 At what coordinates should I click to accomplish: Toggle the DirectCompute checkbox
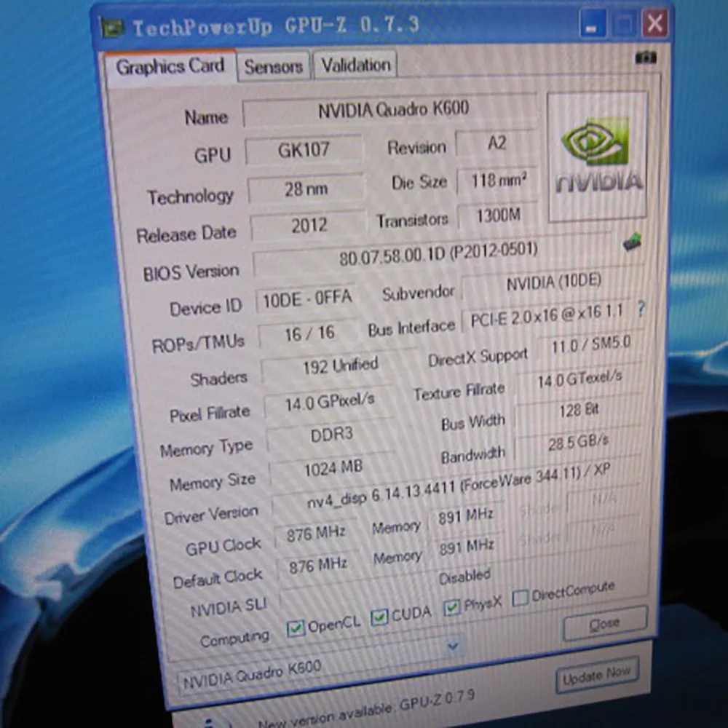520,598
